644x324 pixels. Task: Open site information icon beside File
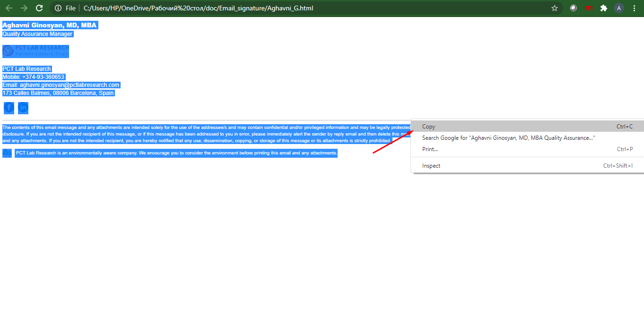(x=58, y=8)
